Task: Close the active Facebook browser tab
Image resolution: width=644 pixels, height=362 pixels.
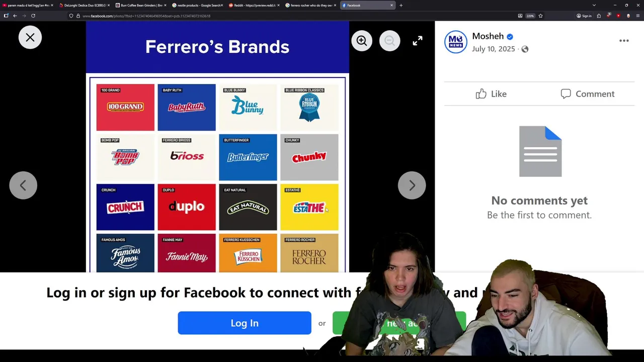Action: pyautogui.click(x=391, y=5)
